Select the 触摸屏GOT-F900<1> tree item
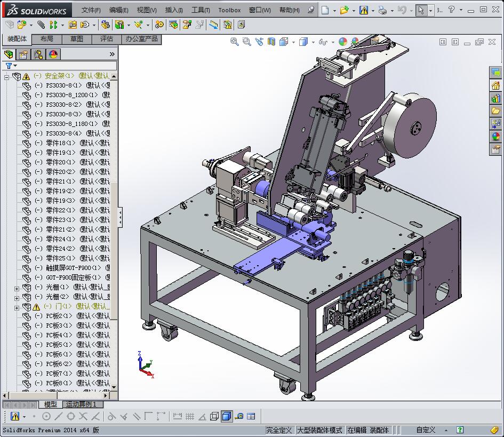The height and width of the screenshot is (437, 504). coord(74,267)
